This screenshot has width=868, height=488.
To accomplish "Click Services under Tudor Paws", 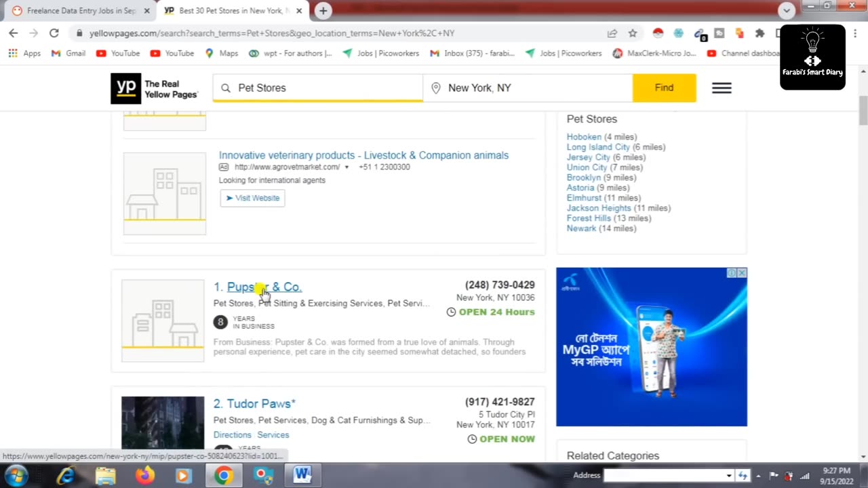I will tap(273, 435).
